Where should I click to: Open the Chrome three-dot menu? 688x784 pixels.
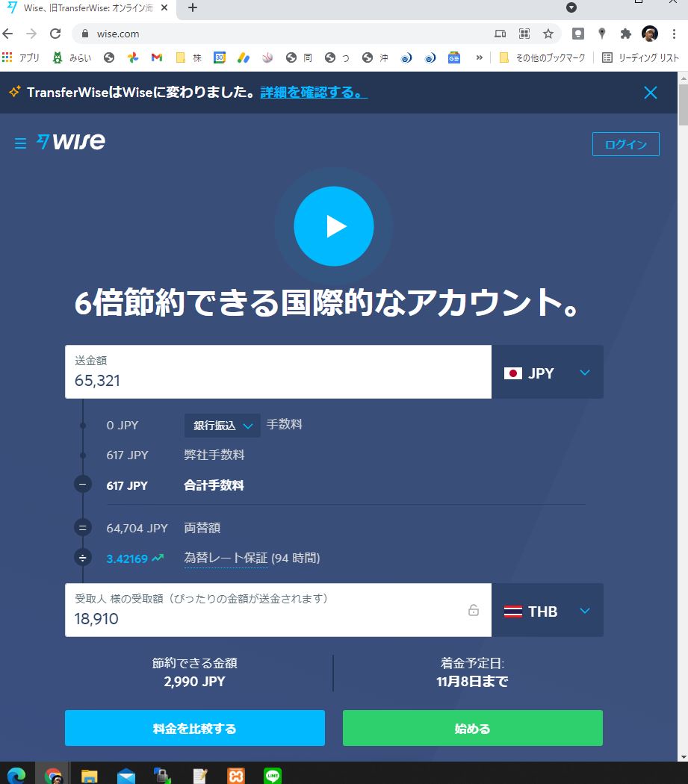pyautogui.click(x=674, y=34)
